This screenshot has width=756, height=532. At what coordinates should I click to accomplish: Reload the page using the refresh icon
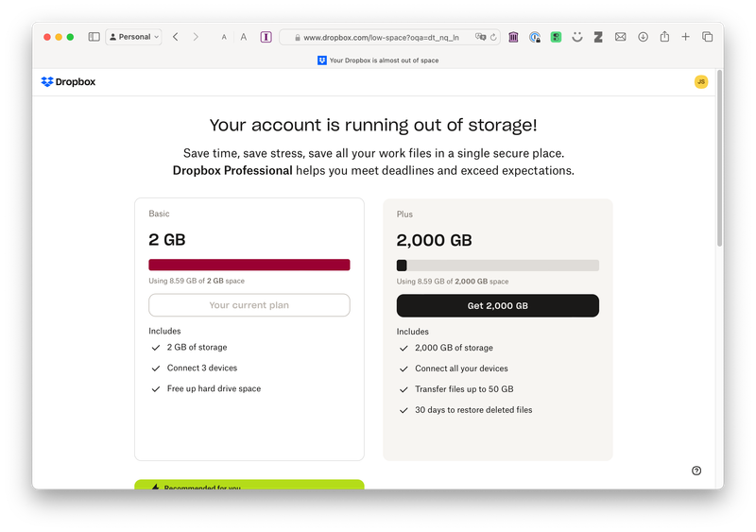(x=493, y=37)
